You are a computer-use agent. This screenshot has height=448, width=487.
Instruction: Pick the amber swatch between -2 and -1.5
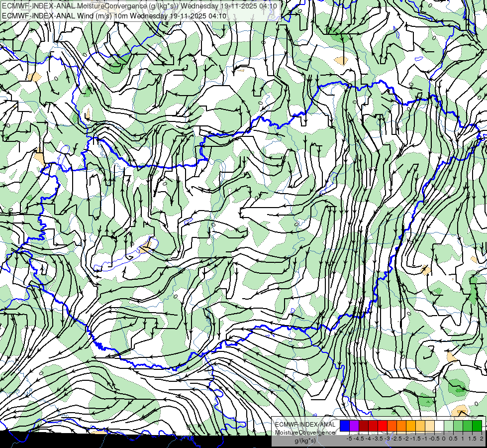[411, 426]
